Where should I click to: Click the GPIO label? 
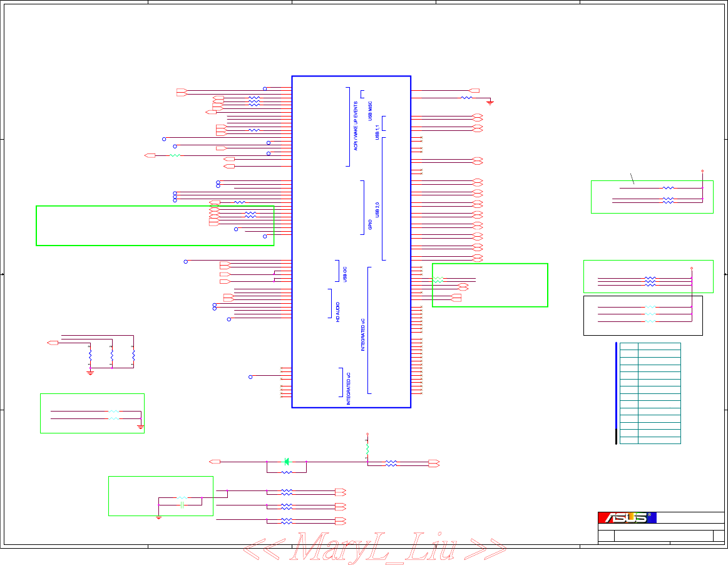[x=370, y=224]
